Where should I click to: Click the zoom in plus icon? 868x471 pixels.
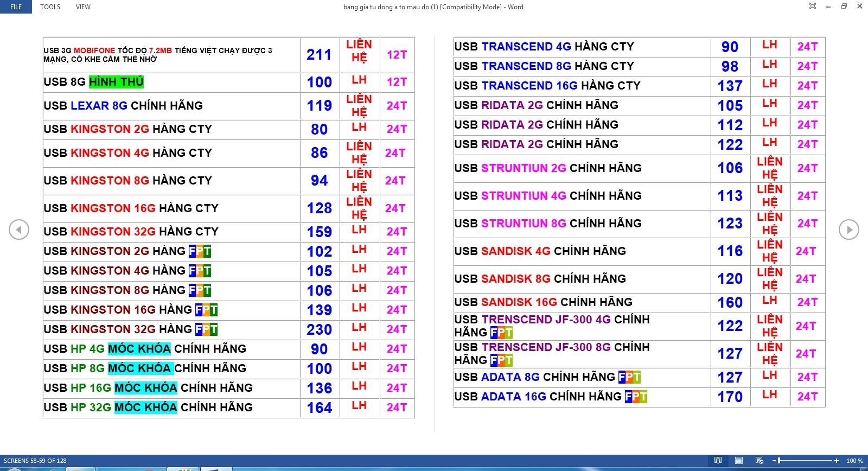[x=837, y=461]
